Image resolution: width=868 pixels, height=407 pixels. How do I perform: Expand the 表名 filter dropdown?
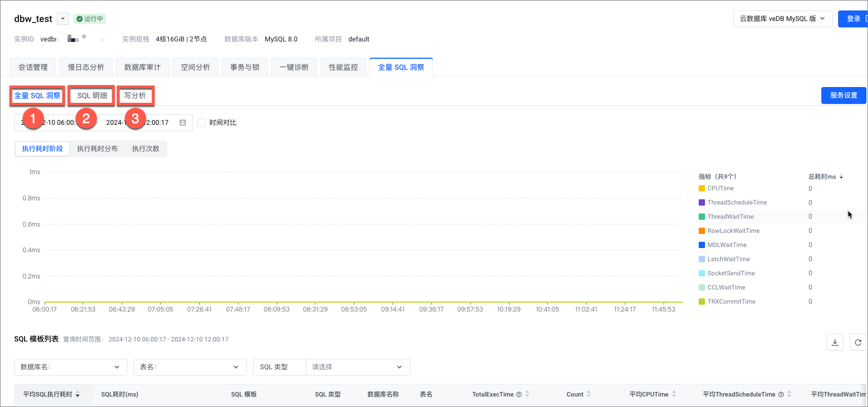[x=190, y=367]
